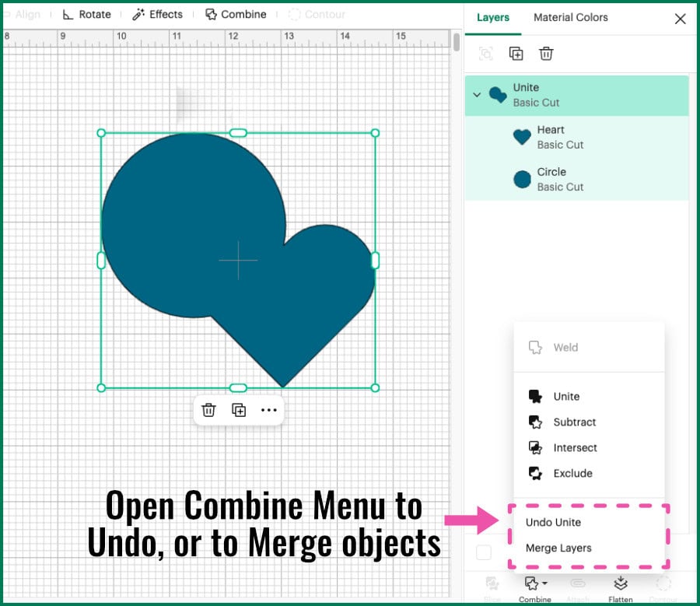This screenshot has width=700, height=606.
Task: Click the Delete trash icon in Layers panel
Action: click(x=546, y=54)
